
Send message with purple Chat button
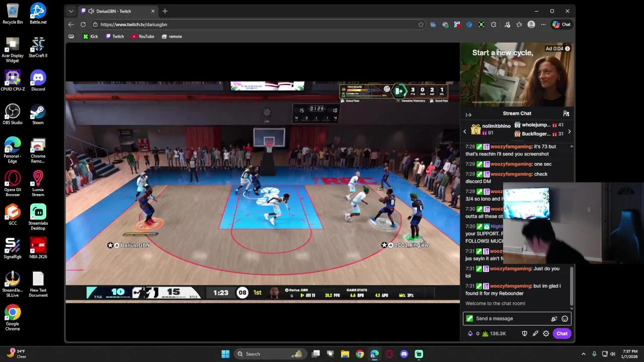(x=562, y=333)
